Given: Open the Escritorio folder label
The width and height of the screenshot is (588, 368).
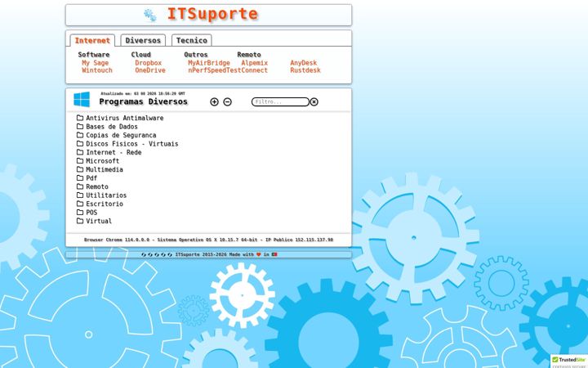Looking at the screenshot, I should (105, 204).
